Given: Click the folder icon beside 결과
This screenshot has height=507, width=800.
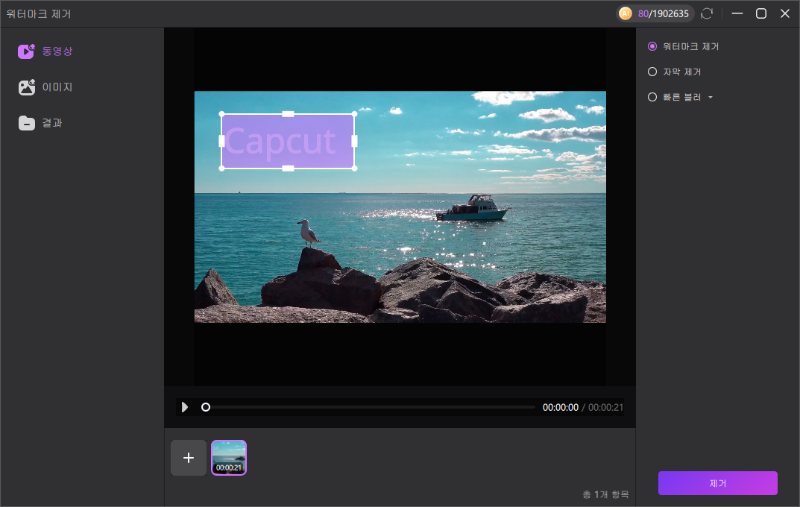Looking at the screenshot, I should (x=27, y=123).
